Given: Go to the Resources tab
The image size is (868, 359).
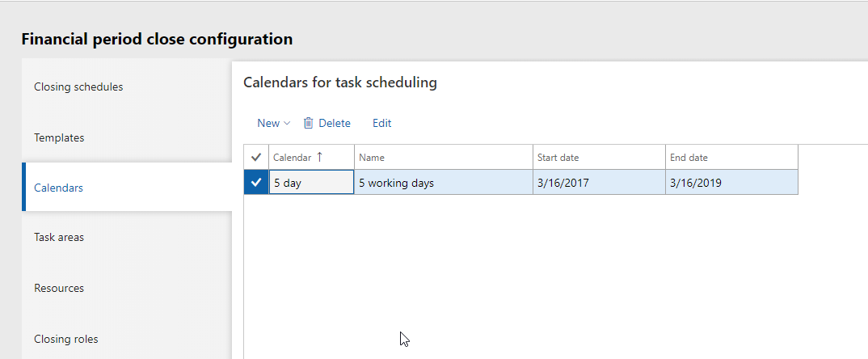Looking at the screenshot, I should click(x=59, y=288).
